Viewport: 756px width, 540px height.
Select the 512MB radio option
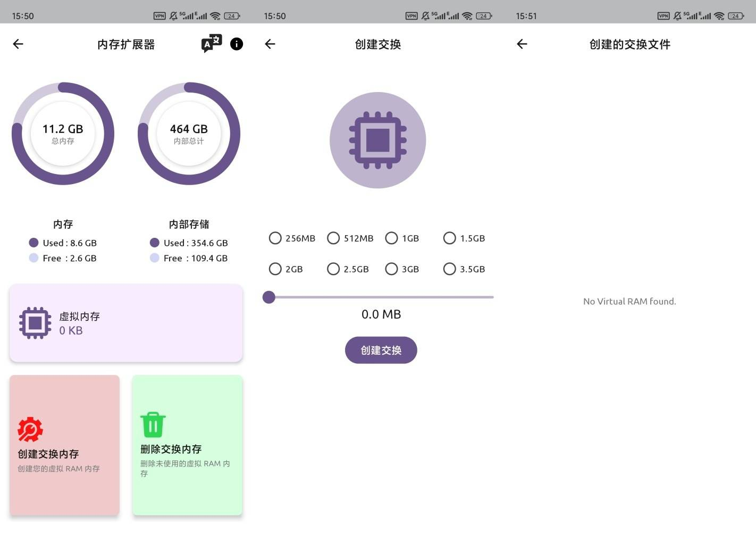pyautogui.click(x=333, y=238)
